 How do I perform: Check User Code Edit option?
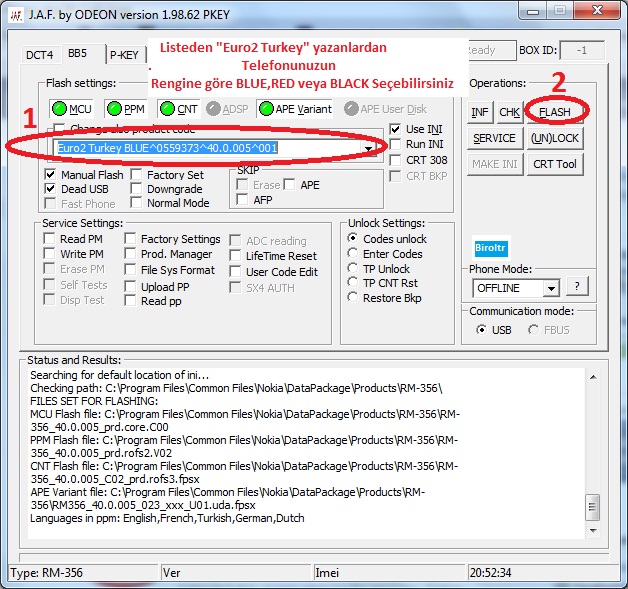[x=235, y=272]
